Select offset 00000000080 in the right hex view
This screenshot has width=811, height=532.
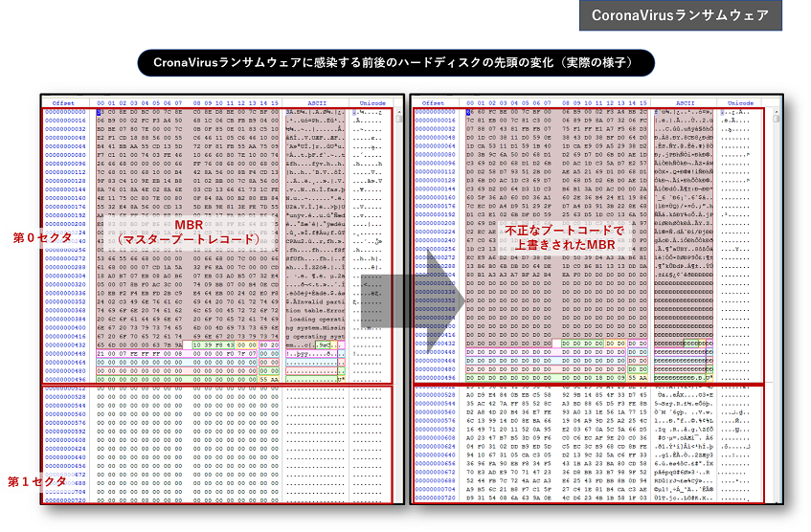(x=436, y=155)
